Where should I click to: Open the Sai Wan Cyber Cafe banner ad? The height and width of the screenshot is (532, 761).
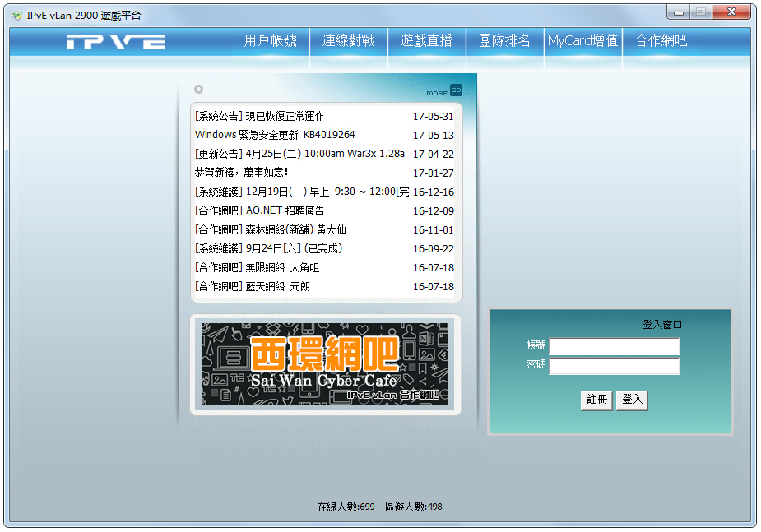pos(326,363)
